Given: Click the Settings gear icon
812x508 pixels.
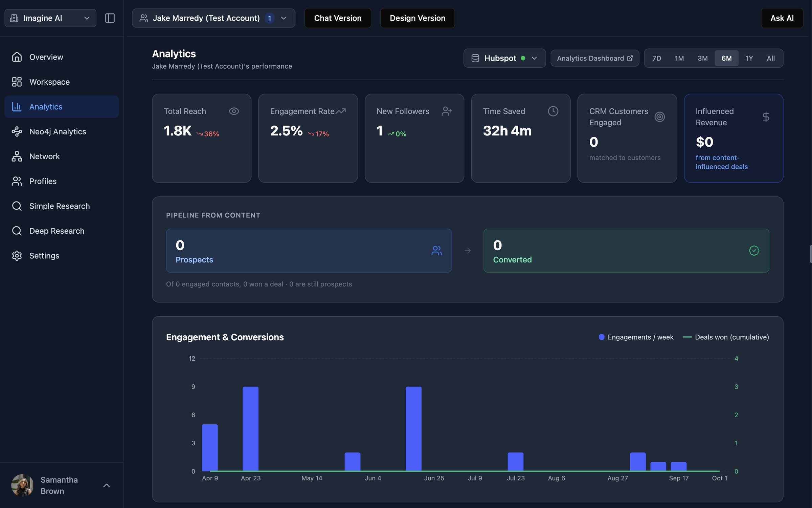Looking at the screenshot, I should pos(17,256).
